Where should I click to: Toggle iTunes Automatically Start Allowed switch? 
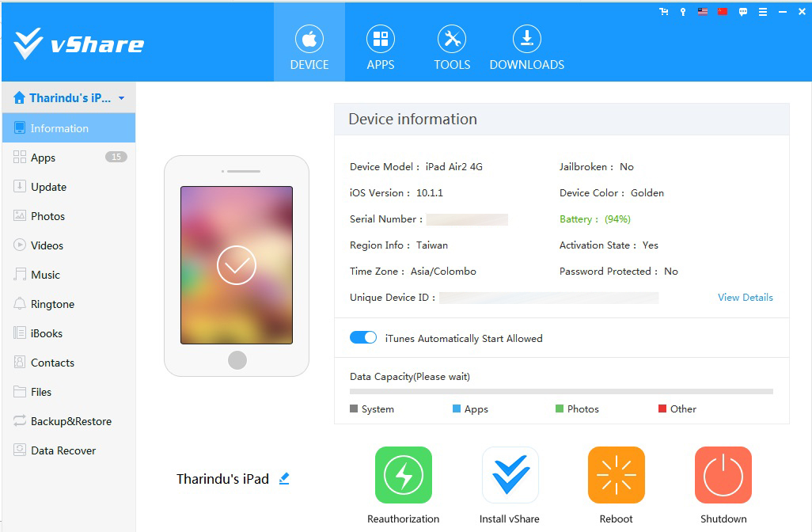(x=363, y=337)
